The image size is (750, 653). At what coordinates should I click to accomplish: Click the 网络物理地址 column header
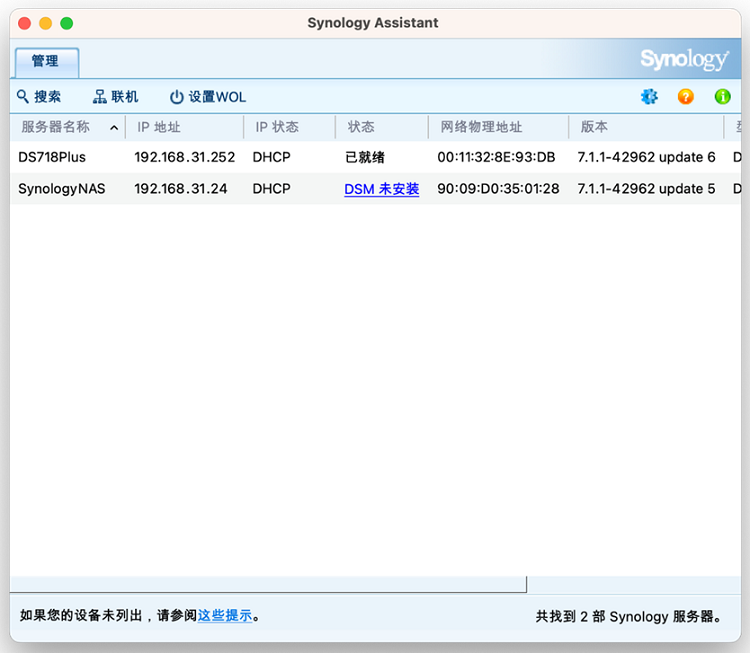pos(481,127)
